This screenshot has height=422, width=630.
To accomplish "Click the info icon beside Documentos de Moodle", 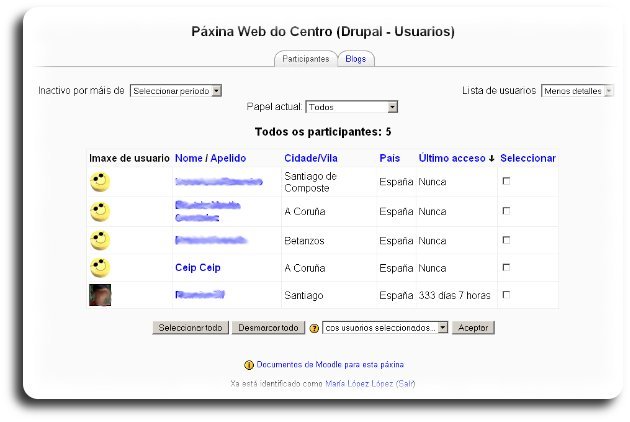I will [249, 365].
